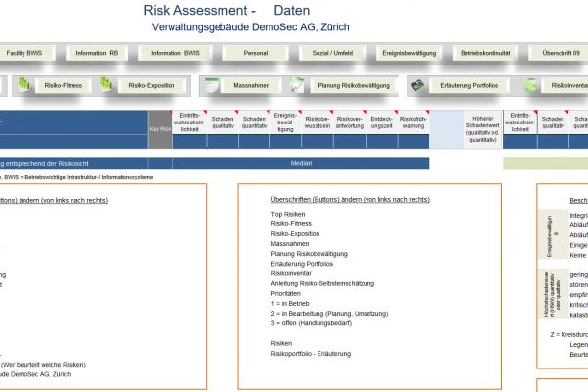Select the Key Risk column header
588x392 pixels.
click(x=160, y=128)
